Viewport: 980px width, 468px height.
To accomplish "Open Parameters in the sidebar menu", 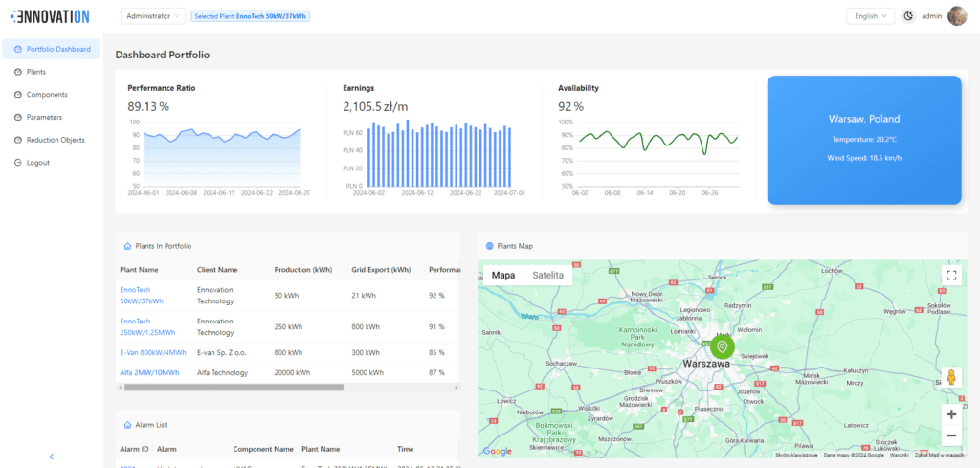I will point(44,117).
